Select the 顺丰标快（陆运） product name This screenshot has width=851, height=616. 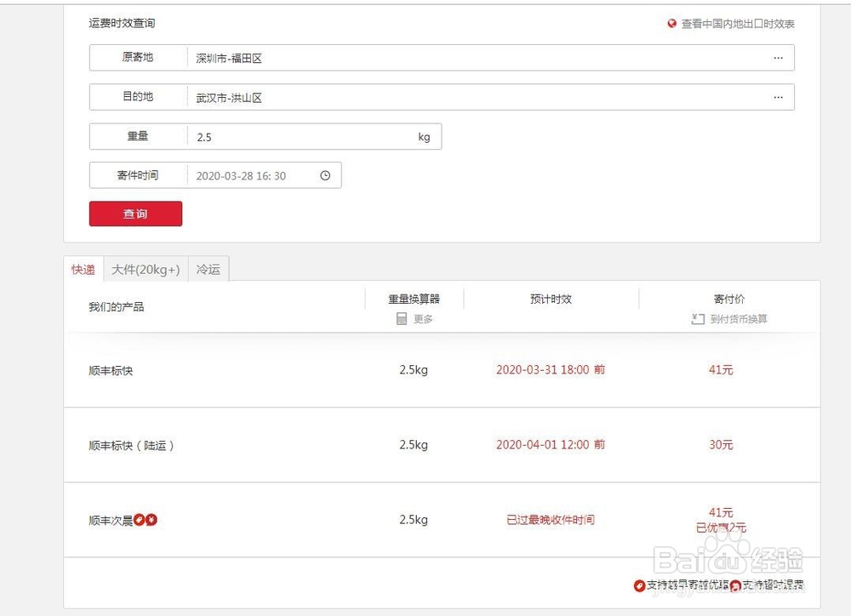tap(131, 446)
